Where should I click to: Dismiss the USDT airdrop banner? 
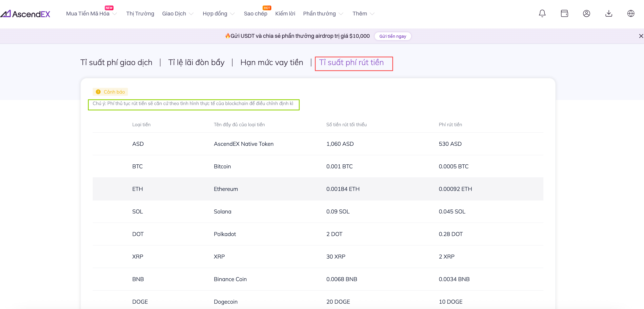click(x=641, y=36)
